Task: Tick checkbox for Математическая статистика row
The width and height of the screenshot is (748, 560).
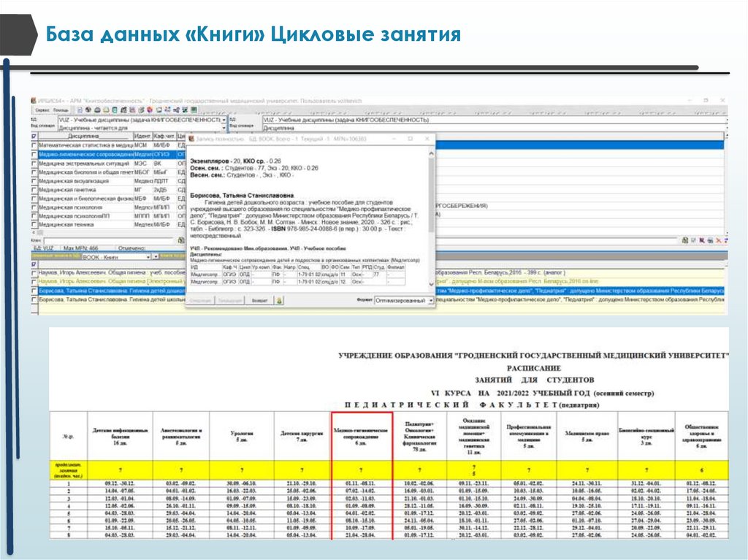Action: point(34,145)
